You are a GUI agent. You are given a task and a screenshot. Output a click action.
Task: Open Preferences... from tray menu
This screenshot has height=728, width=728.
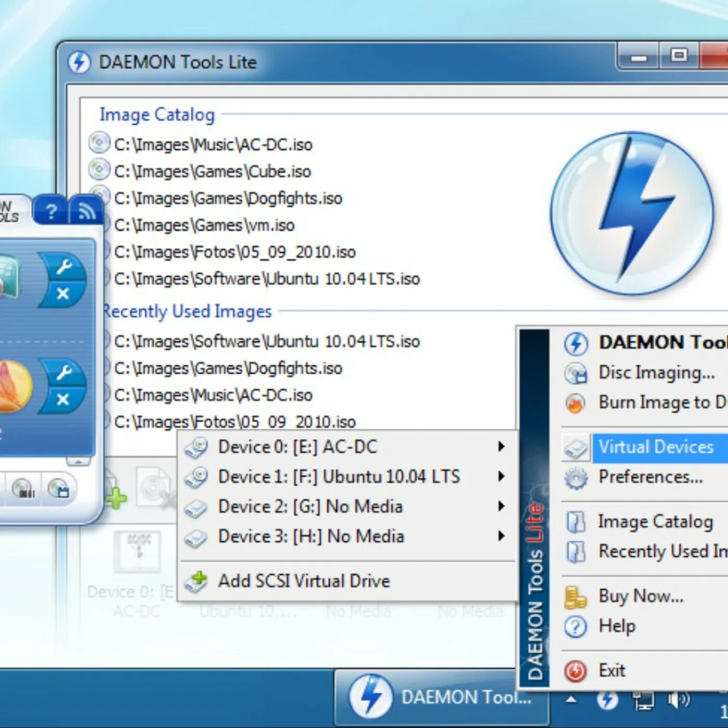pos(644,477)
